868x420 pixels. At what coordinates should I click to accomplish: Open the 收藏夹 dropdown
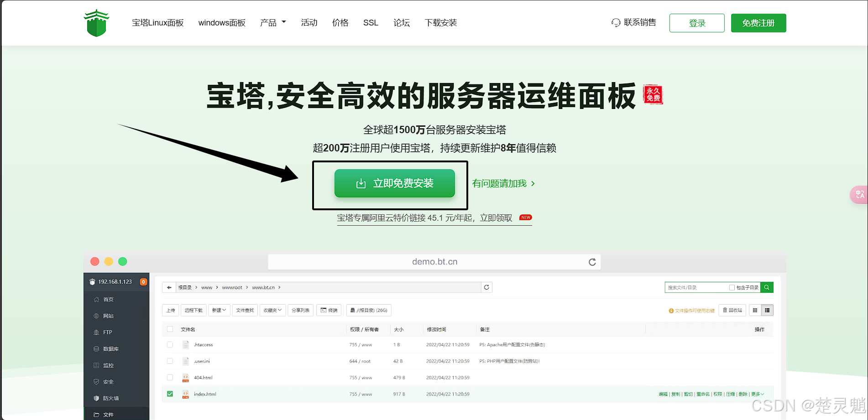click(273, 310)
